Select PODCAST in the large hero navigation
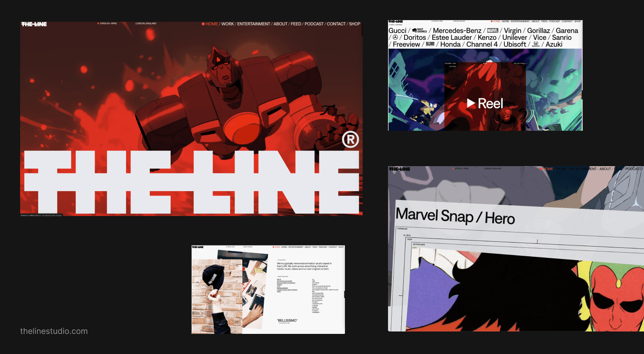This screenshot has width=644, height=354. pos(314,24)
